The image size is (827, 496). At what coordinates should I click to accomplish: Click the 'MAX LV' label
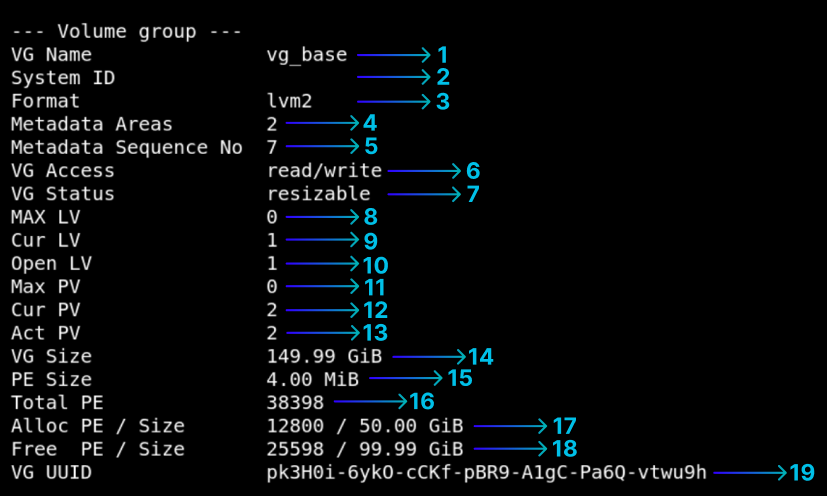(45, 217)
